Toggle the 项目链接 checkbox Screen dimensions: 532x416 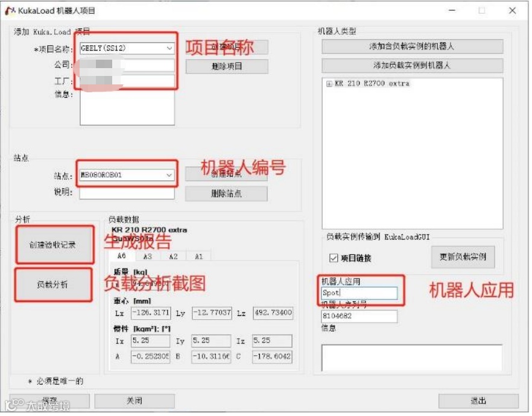334,258
